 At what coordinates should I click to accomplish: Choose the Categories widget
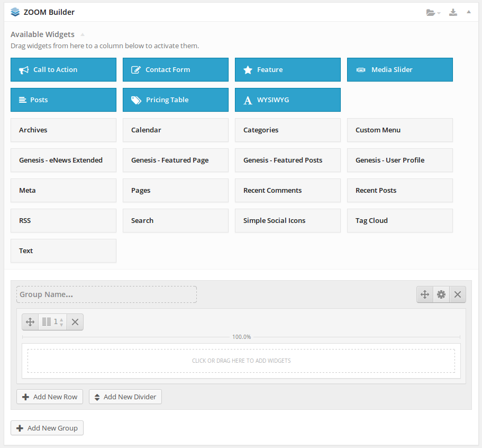point(288,130)
